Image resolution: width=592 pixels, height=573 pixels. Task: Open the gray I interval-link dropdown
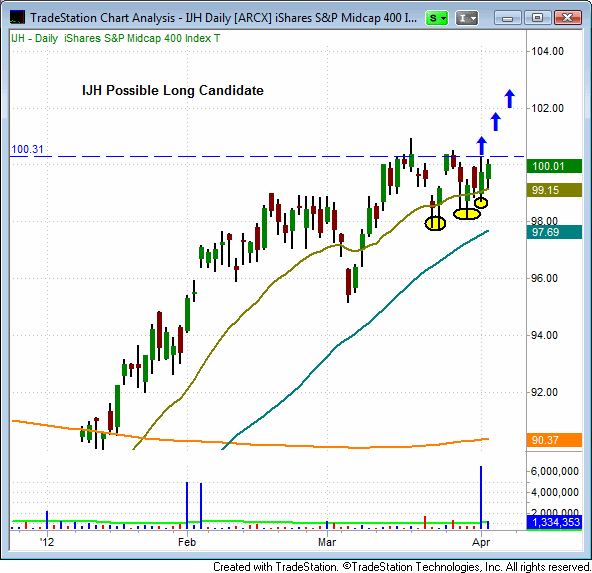coord(467,18)
